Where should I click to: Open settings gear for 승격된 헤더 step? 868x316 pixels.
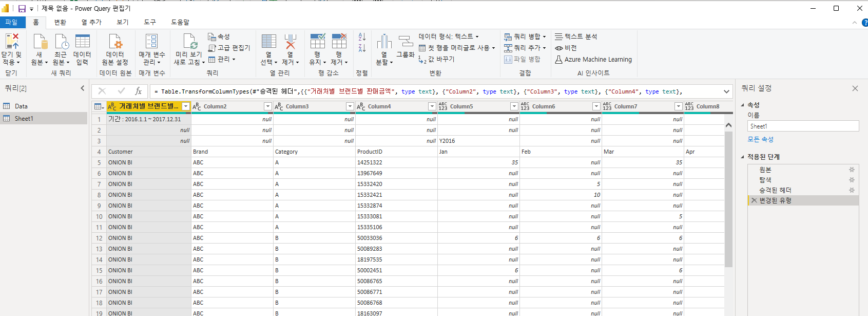tap(852, 190)
